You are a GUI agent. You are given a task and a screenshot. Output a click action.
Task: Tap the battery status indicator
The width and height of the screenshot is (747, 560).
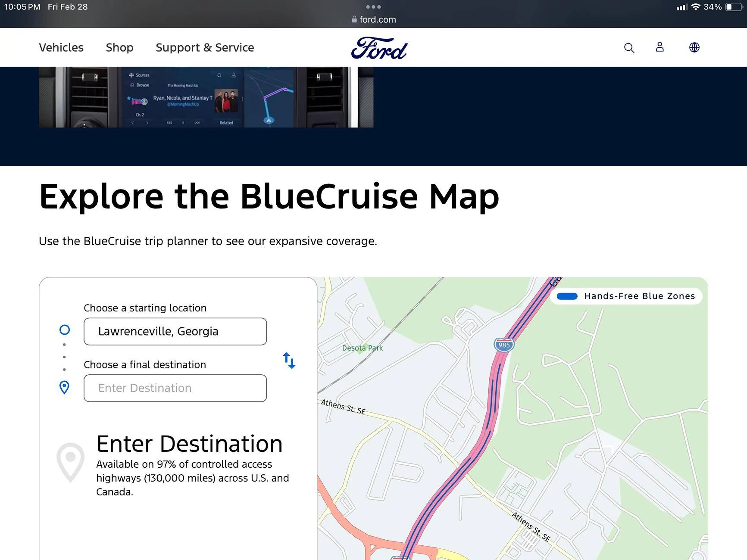coord(733,7)
